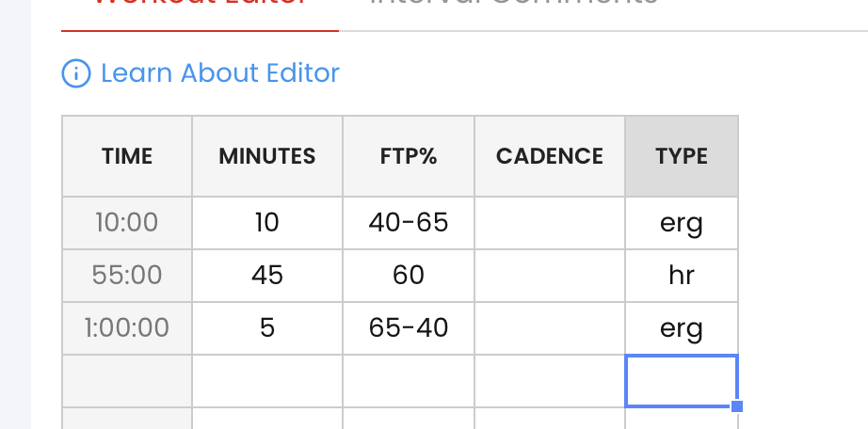This screenshot has width=868, height=429.
Task: Select the TIME column header
Action: tap(127, 156)
